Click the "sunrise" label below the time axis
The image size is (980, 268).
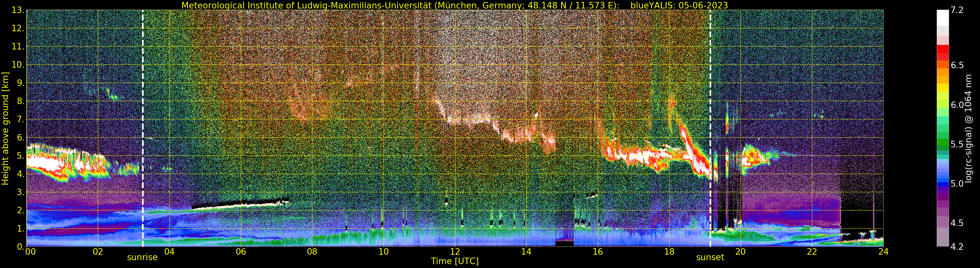(x=142, y=257)
